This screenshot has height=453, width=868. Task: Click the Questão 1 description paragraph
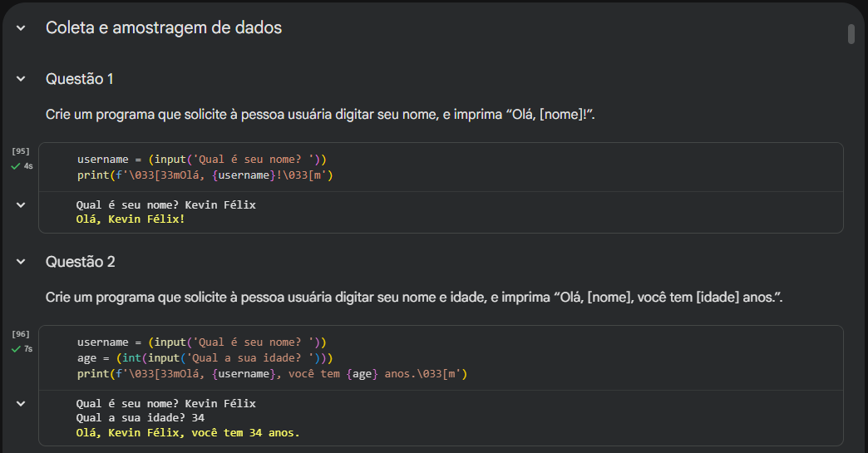(320, 115)
